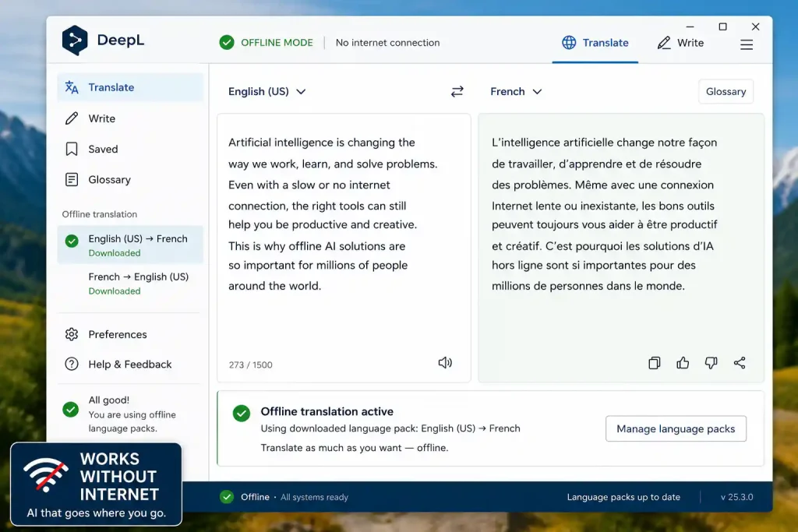Copy the French translation
This screenshot has width=798, height=532.
point(655,363)
